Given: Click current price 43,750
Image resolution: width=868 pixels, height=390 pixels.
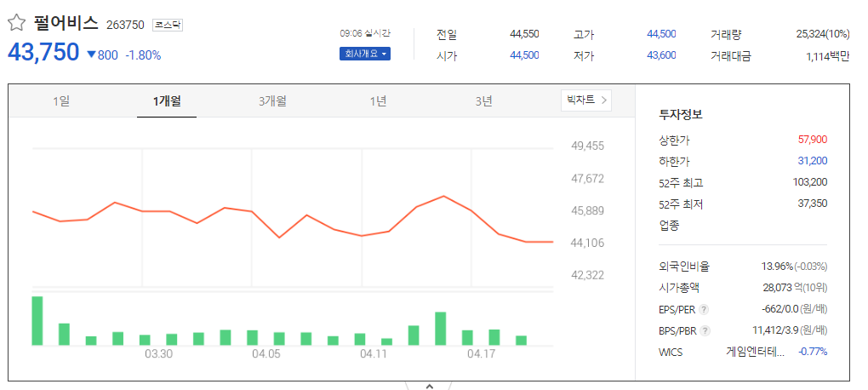Looking at the screenshot, I should [x=43, y=52].
